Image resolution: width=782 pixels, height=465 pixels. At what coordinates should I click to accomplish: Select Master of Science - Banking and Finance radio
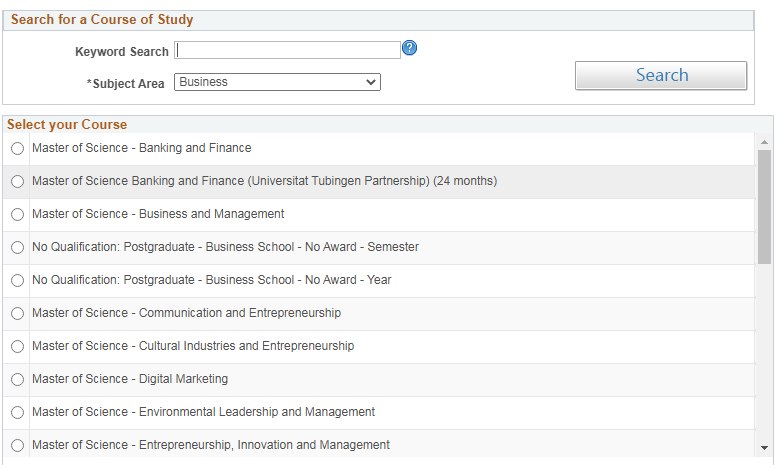coord(17,149)
